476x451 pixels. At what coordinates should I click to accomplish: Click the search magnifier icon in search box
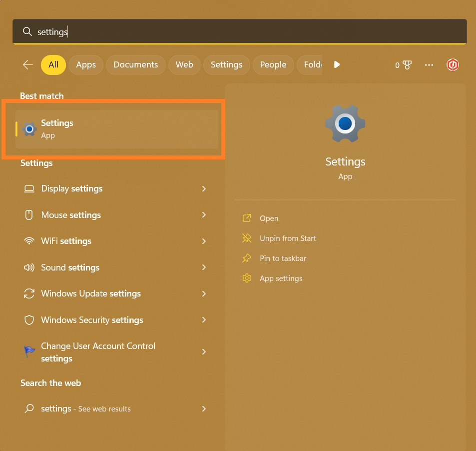pos(27,31)
